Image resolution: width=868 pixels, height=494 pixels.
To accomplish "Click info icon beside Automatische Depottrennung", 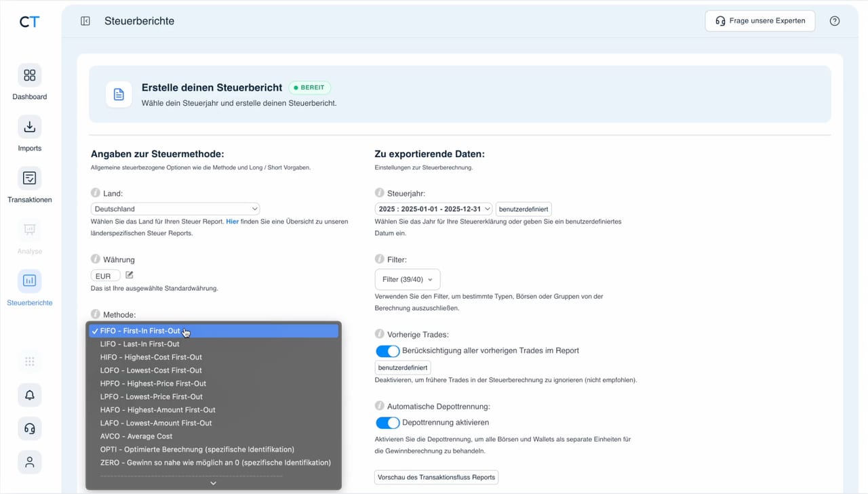I will (380, 407).
